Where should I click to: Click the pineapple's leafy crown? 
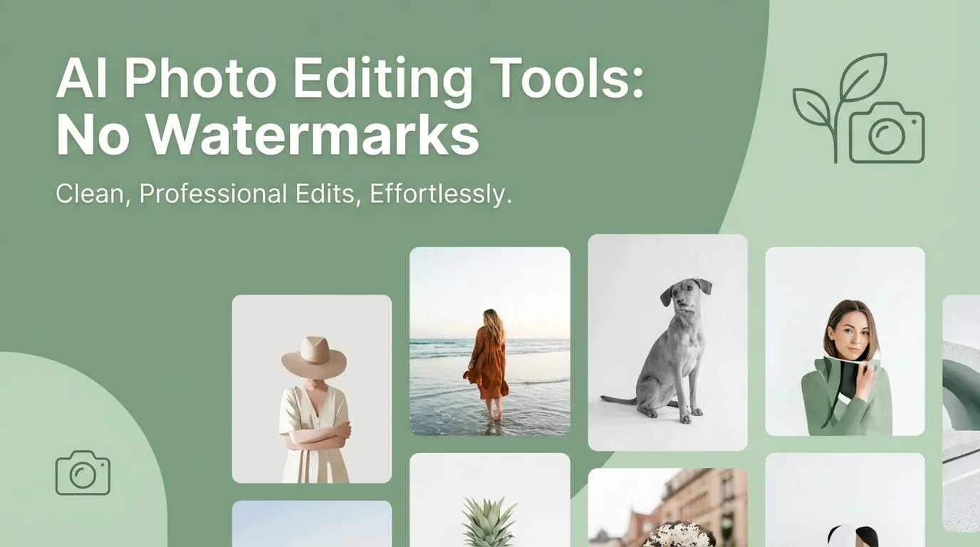489,520
